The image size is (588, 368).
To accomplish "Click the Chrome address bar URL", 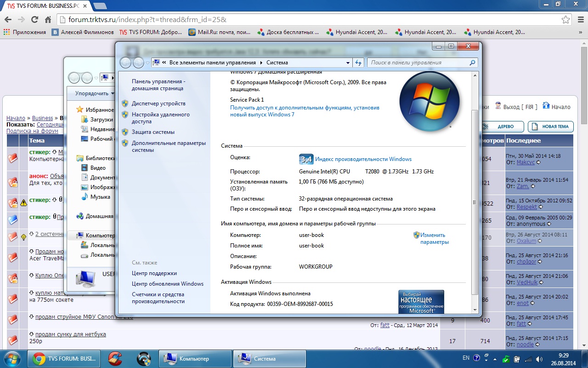I will click(147, 20).
